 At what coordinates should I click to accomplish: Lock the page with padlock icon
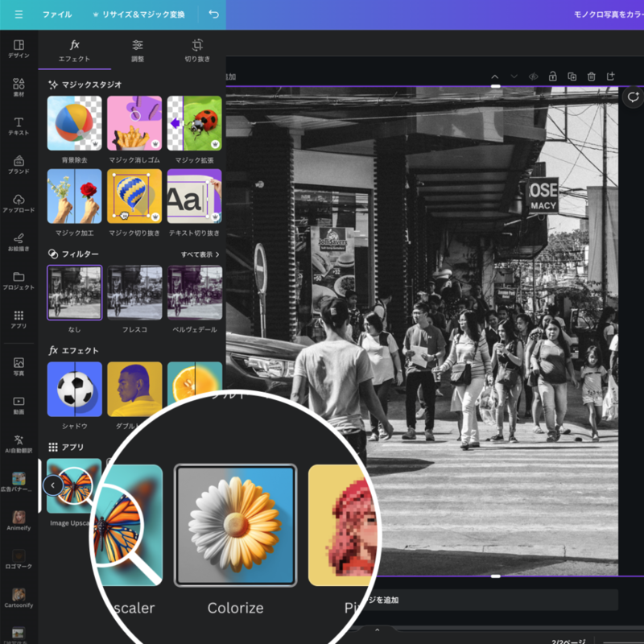click(553, 76)
